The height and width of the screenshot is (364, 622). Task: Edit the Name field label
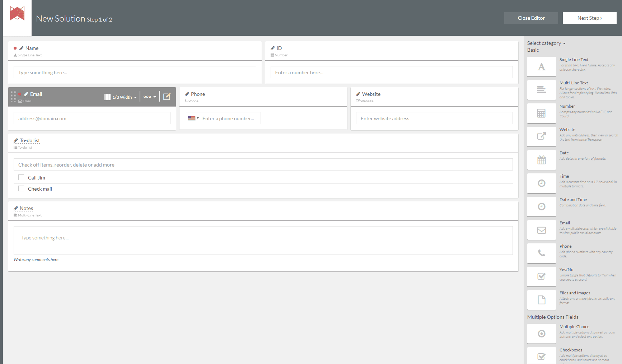click(x=32, y=48)
